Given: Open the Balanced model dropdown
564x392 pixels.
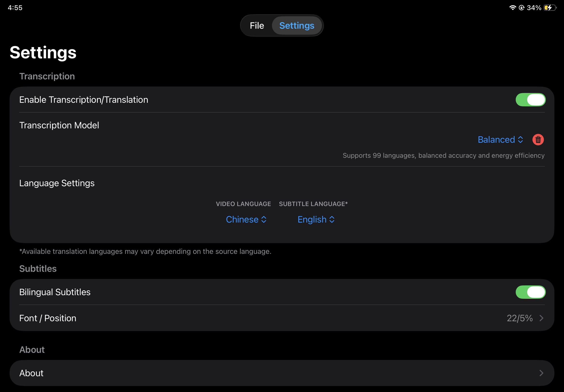Looking at the screenshot, I should coord(500,140).
